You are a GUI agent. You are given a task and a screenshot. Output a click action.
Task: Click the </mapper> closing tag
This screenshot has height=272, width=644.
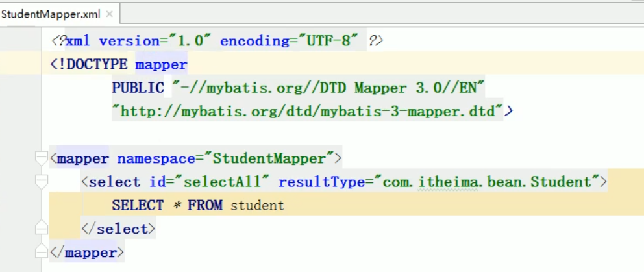(x=86, y=252)
